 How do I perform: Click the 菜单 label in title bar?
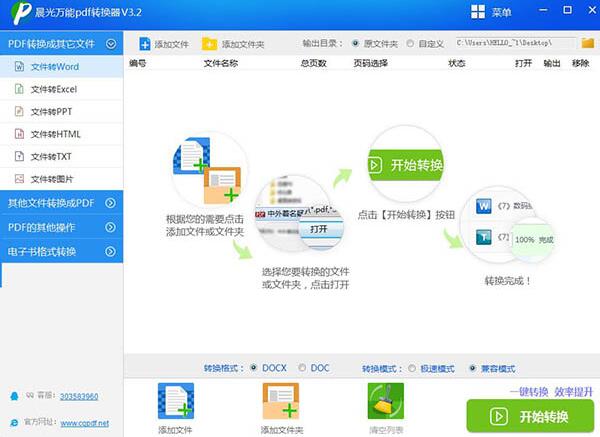(x=501, y=13)
